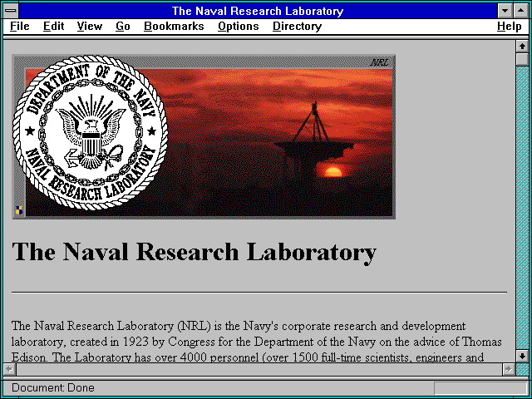Click the vertical scrollbar down arrow
Image resolution: width=532 pixels, height=399 pixels.
(522, 356)
